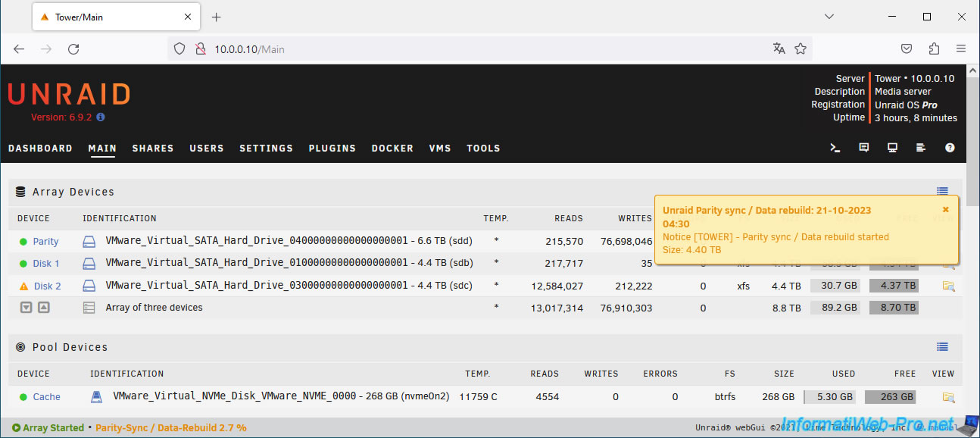Open the web terminal icon
Image resolution: width=980 pixels, height=438 pixels.
point(835,149)
